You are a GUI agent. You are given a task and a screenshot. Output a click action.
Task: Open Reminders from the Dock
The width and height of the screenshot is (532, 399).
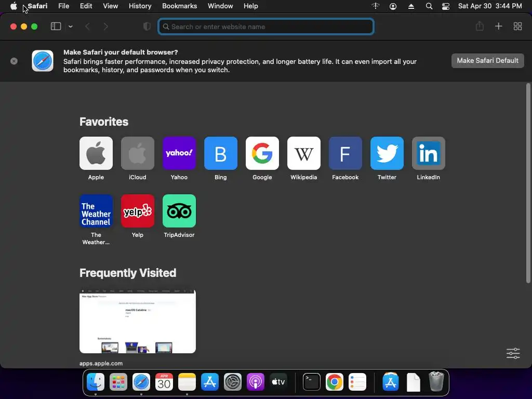357,382
